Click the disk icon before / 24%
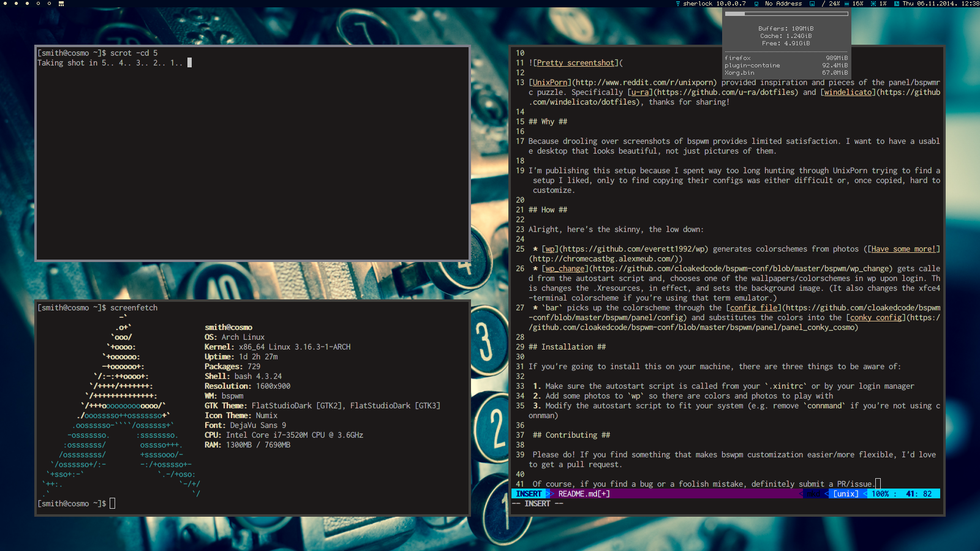Screen dimensions: 980x551 (812, 4)
